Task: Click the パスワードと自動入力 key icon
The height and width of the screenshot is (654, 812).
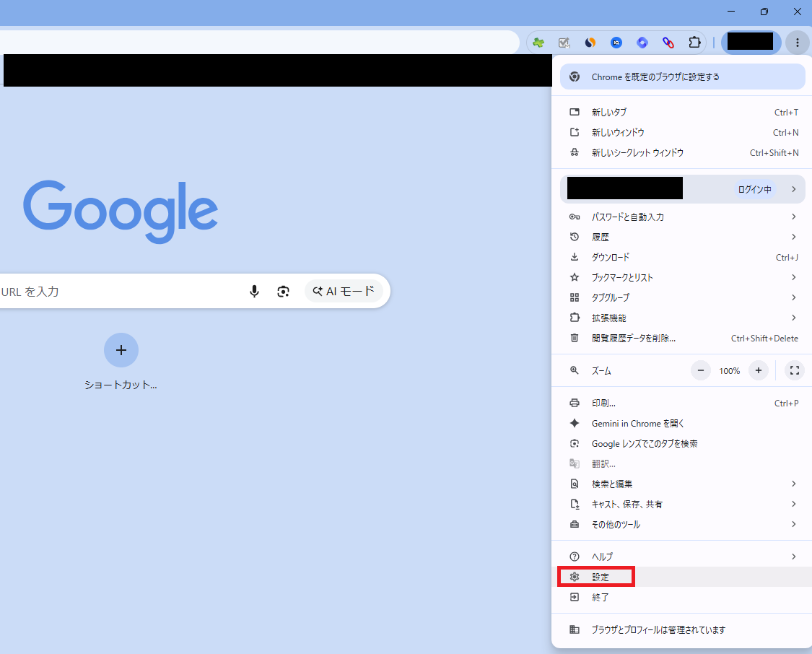Action: tap(575, 217)
